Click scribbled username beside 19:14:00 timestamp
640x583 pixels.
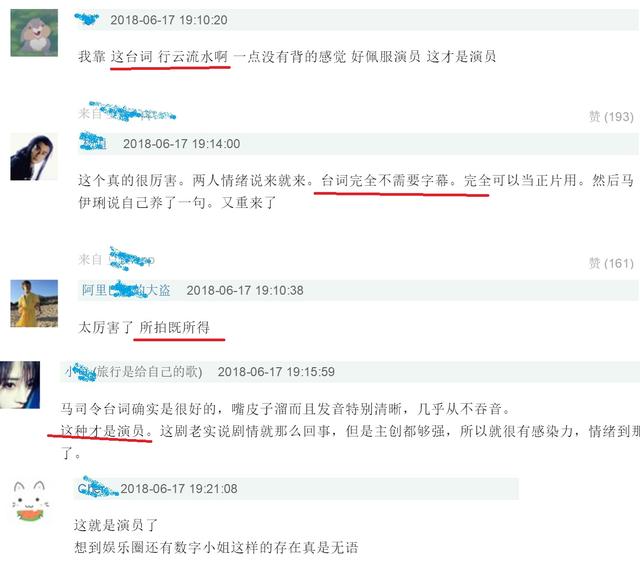(93, 142)
